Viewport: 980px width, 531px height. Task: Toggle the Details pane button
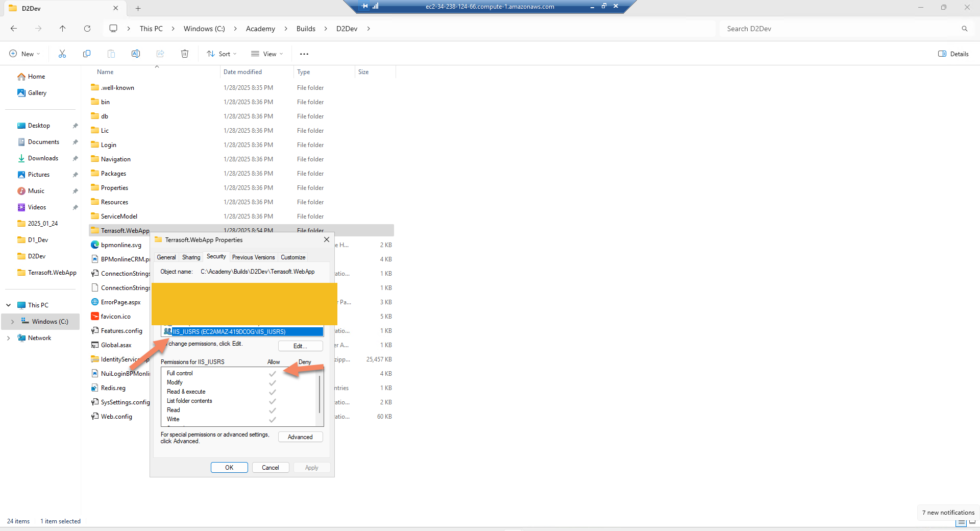[x=953, y=54]
